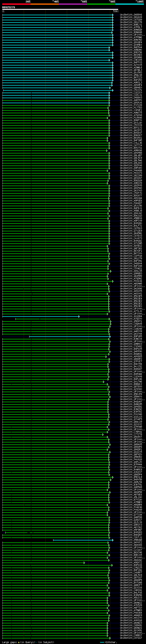Open hit UniRef100_C6TGD9
The width and height of the screenshot is (146, 644).
[x=131, y=20]
